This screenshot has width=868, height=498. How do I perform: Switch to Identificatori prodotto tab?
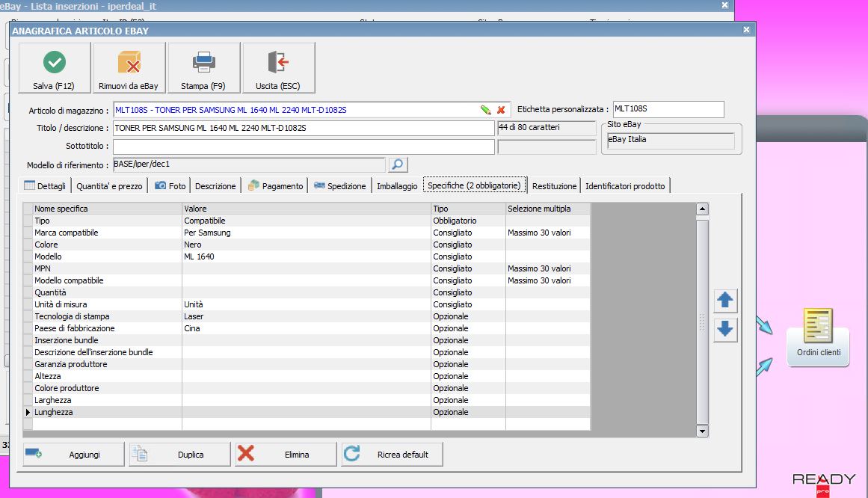click(626, 185)
